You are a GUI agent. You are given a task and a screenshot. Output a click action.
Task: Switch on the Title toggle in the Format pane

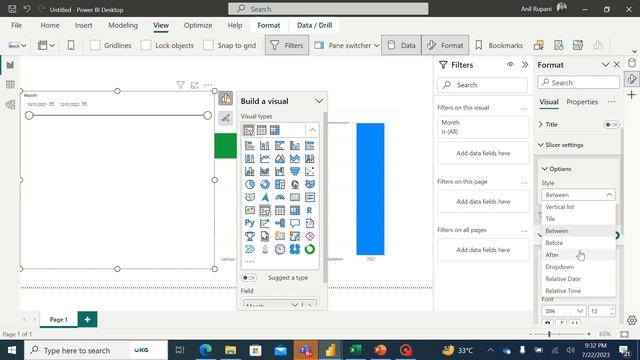coord(611,124)
